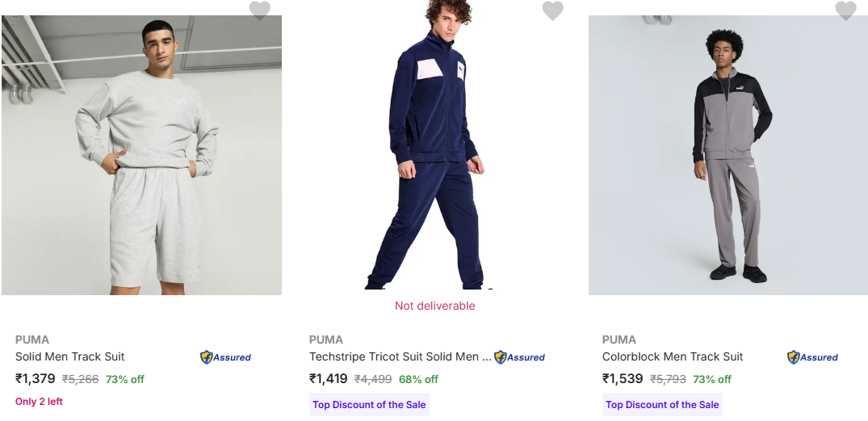Open grey sweatshirt and shorts product image
Image resolution: width=868 pixels, height=421 pixels.
pyautogui.click(x=141, y=155)
